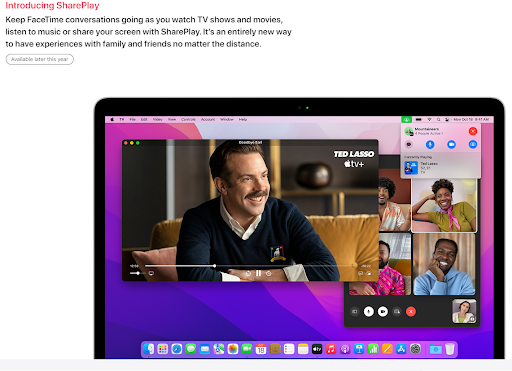The width and height of the screenshot is (512, 371).
Task: Open the Video menu
Action: point(158,119)
